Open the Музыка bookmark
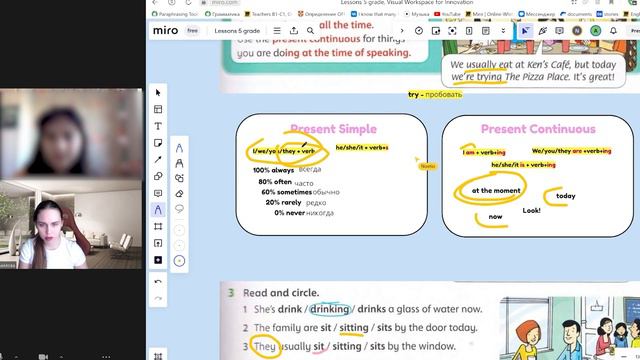Screen dimensions: 640x360 [x=417, y=14]
